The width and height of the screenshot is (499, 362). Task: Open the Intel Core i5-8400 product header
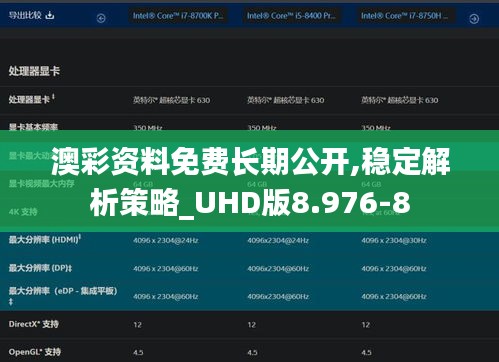point(291,16)
